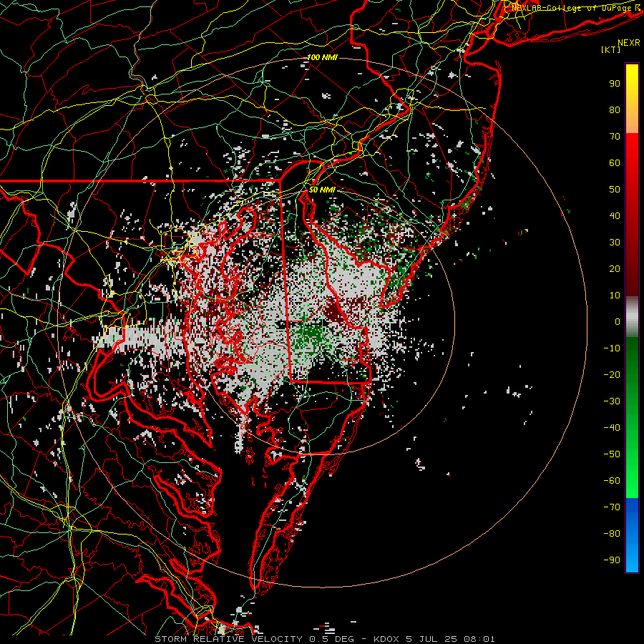644x644 pixels.
Task: Click the "5 JUL 25 08:01" timestamp
Action: [x=451, y=639]
